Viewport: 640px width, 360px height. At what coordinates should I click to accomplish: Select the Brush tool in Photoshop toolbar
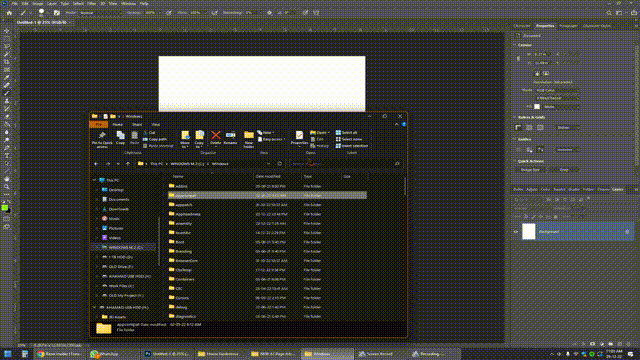click(x=7, y=93)
